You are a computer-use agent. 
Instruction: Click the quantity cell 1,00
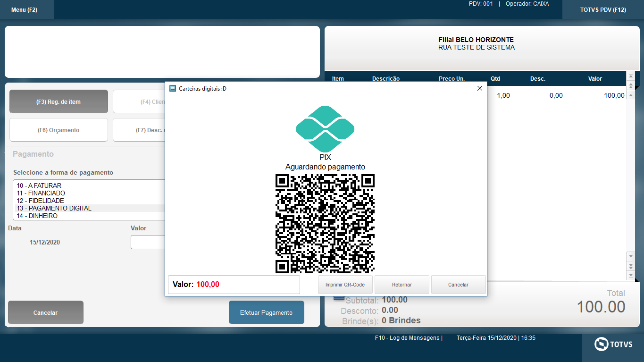(503, 95)
